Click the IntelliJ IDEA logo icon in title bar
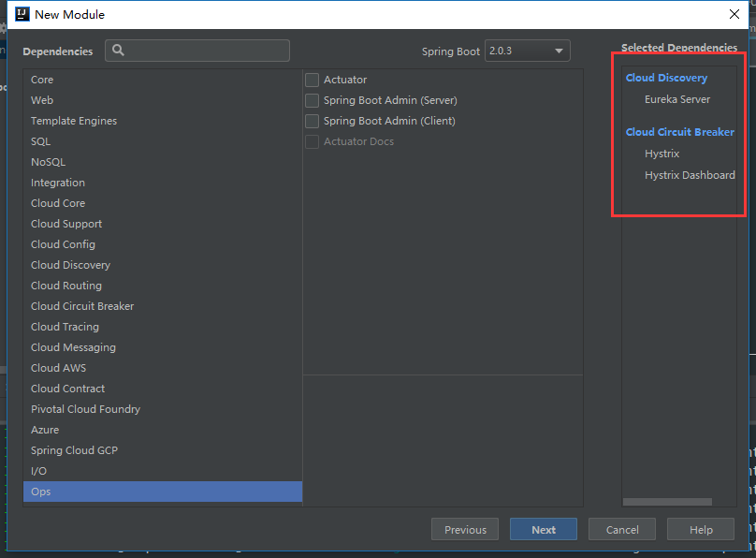Screen dimensions: 756x558 tap(22, 14)
